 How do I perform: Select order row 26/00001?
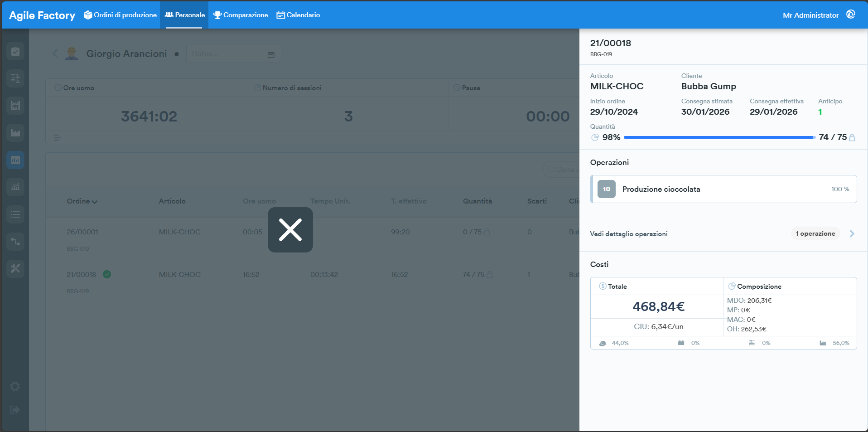(313, 238)
